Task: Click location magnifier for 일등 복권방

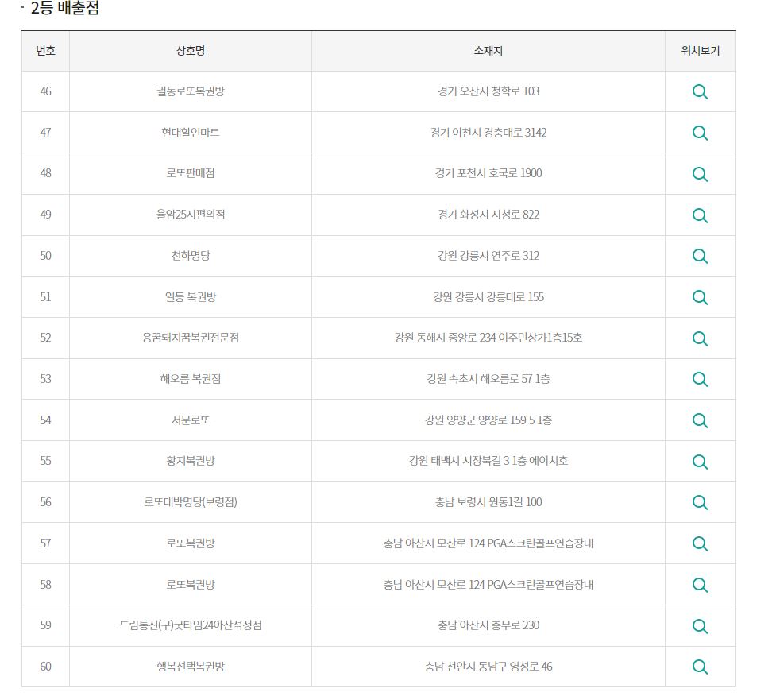Action: (700, 297)
